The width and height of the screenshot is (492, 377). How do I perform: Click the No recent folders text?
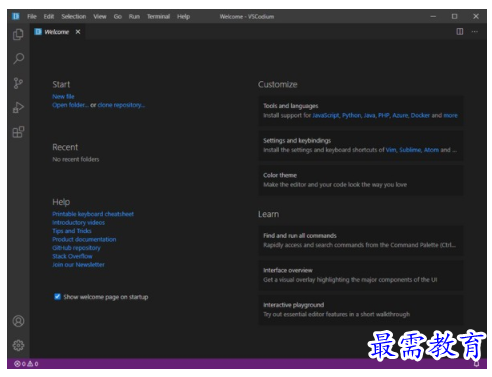pyautogui.click(x=76, y=159)
